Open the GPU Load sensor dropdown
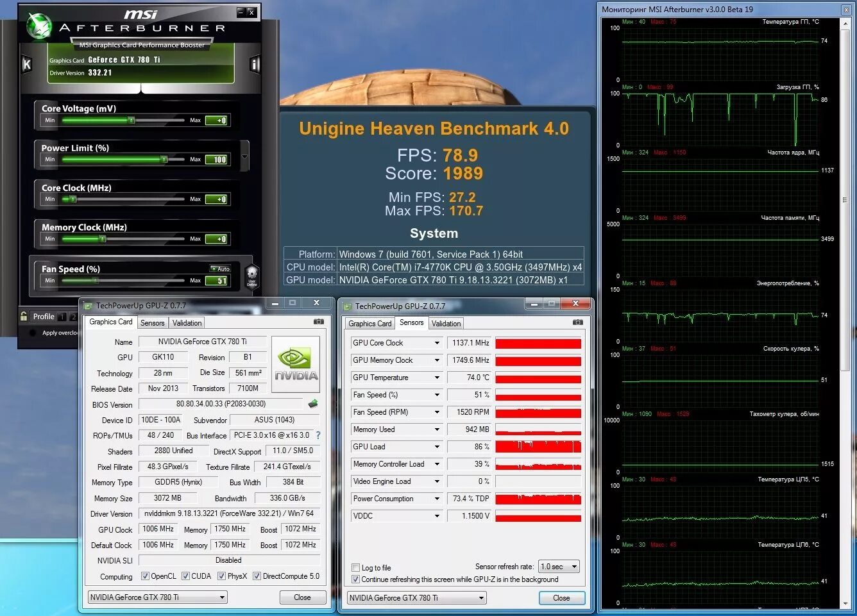Screen dimensions: 857x616 (437, 447)
